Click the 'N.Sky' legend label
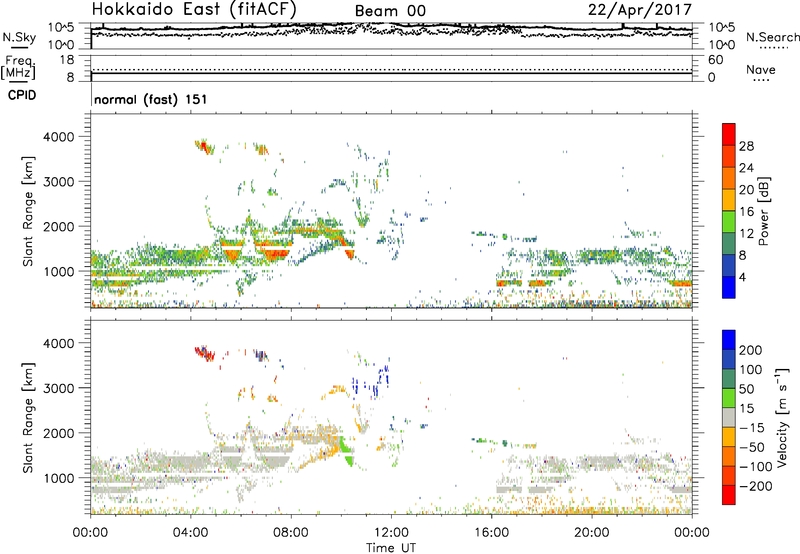 point(19,37)
